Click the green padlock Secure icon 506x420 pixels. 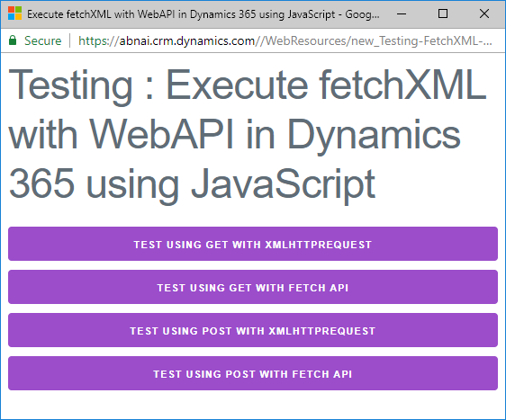(x=13, y=40)
